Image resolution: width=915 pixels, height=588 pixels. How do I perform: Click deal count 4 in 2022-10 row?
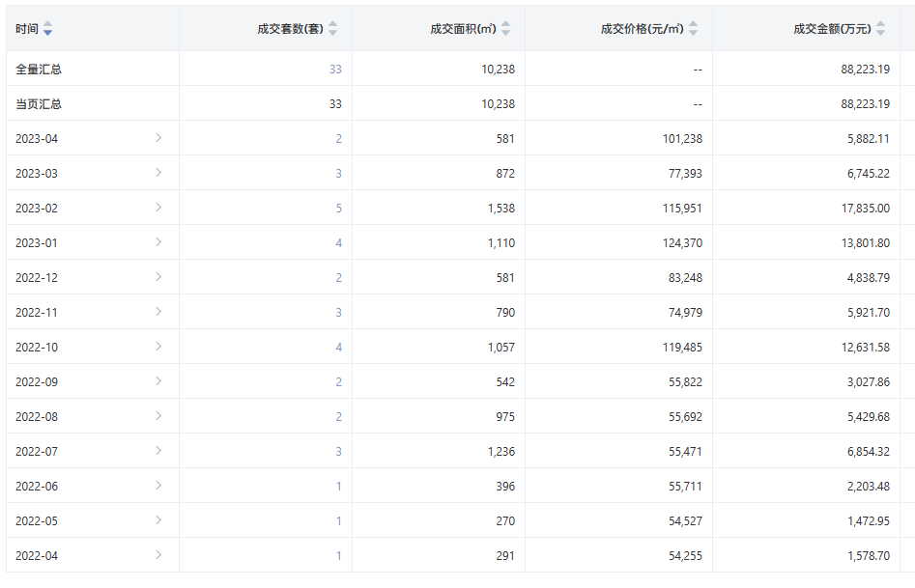pyautogui.click(x=337, y=347)
